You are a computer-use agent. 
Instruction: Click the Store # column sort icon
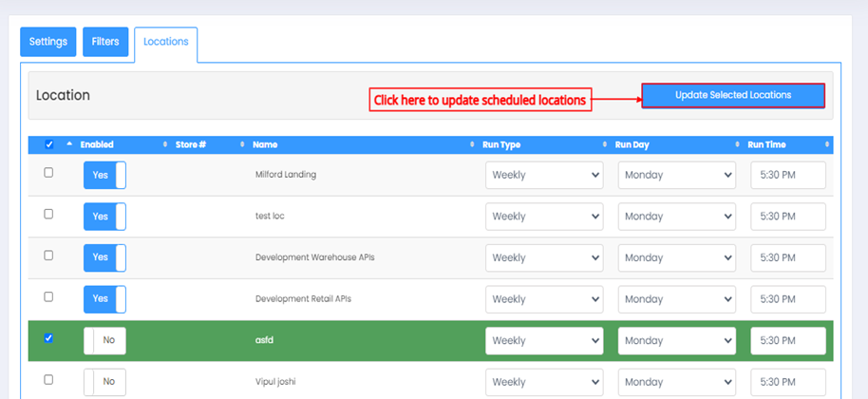pyautogui.click(x=242, y=144)
